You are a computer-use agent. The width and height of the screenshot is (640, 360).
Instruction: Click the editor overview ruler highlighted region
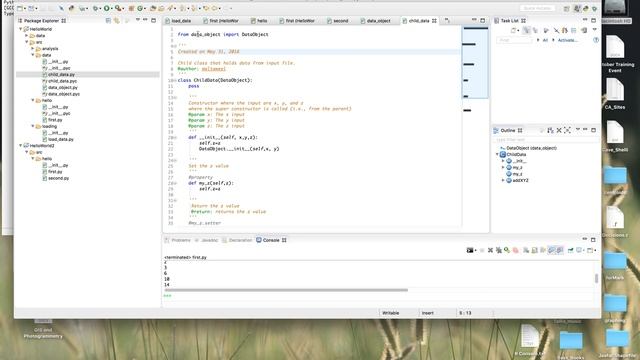coord(475,62)
